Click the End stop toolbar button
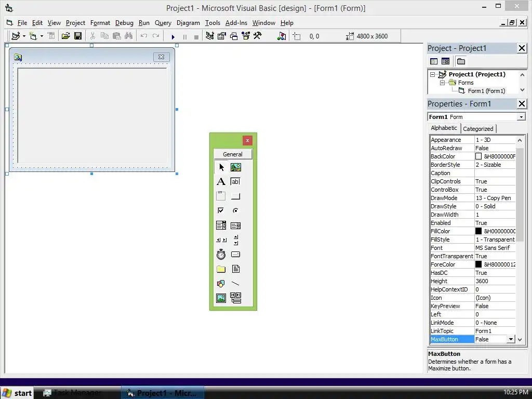 tap(196, 37)
